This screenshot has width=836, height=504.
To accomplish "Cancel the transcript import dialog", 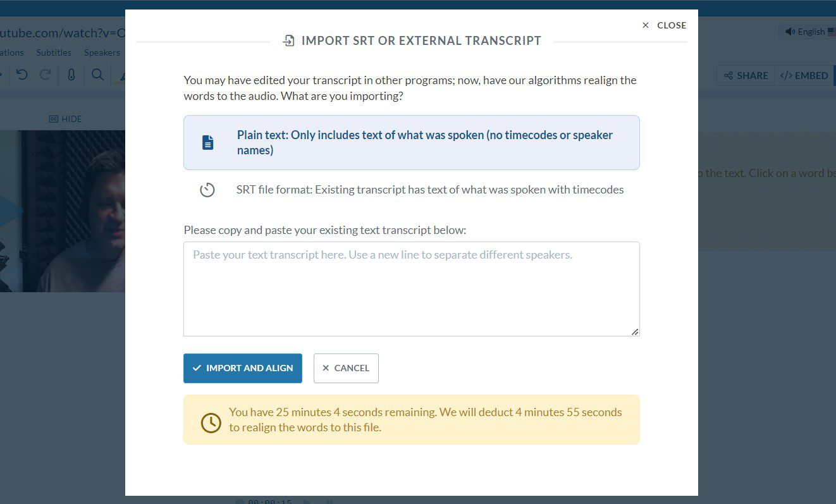I will (x=346, y=367).
